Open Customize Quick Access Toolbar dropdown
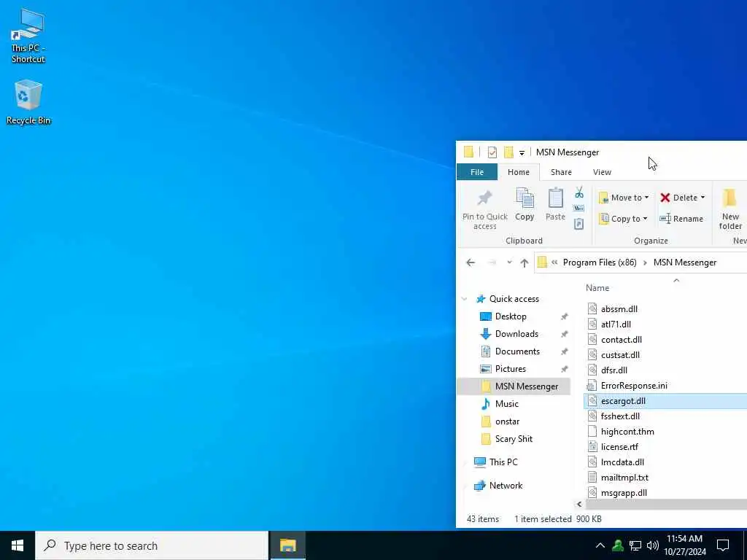 click(x=522, y=153)
